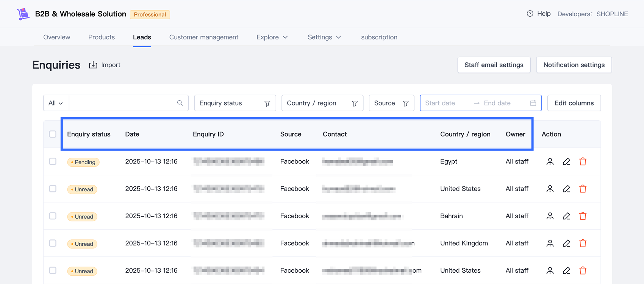Open the Source filter dropdown
Viewport: 644px width, 284px height.
(x=391, y=103)
